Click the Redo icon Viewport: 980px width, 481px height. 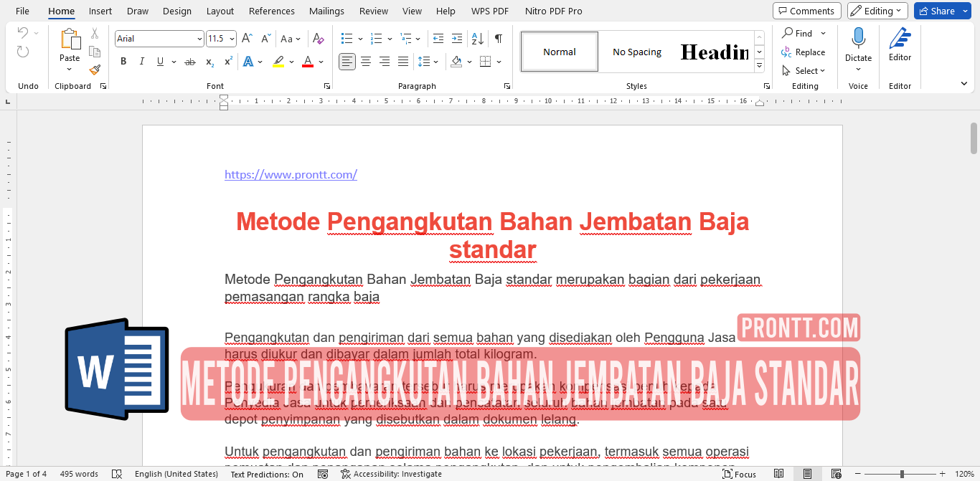pos(23,52)
